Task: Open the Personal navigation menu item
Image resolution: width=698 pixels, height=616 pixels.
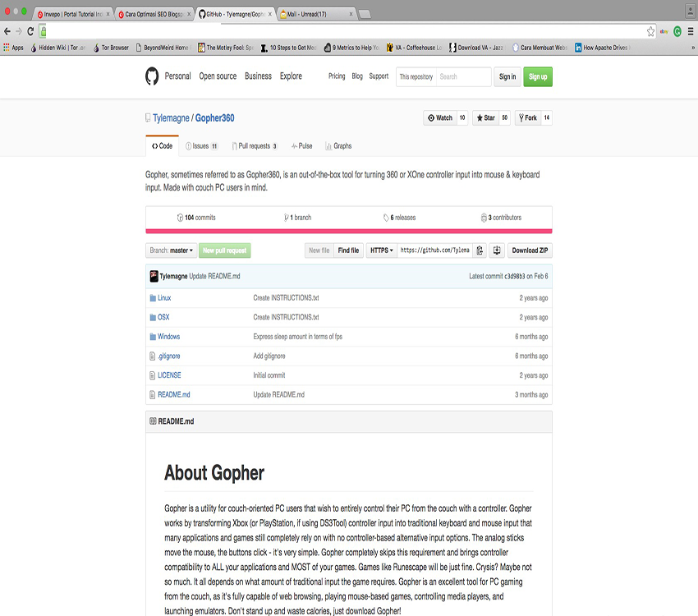Action: 177,76
